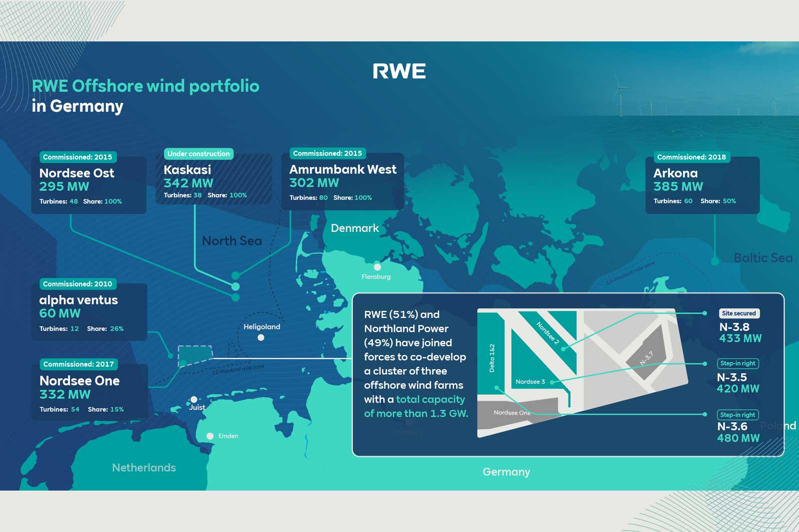Collapse the alpha ventus info card

[x=89, y=312]
